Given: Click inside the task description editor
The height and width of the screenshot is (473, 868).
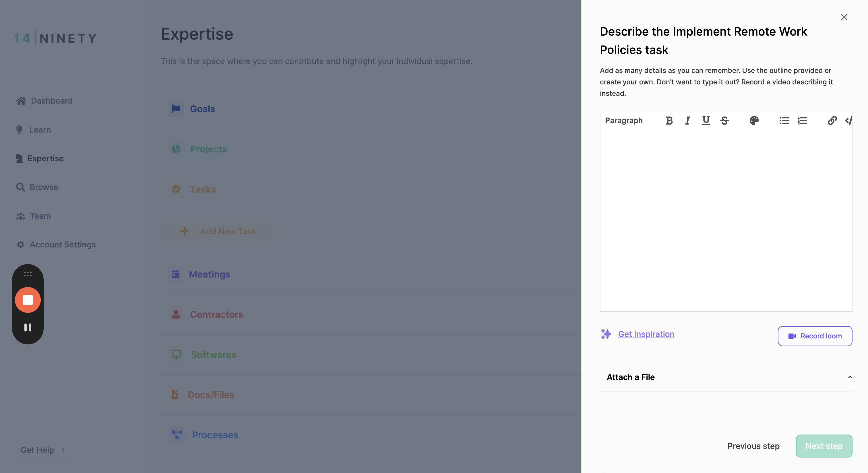Looking at the screenshot, I should (726, 221).
